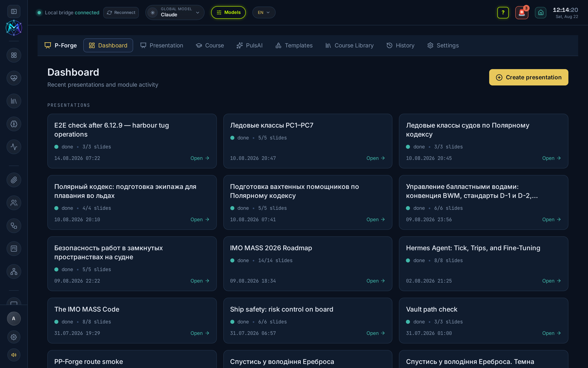Open Управление балластными водами presentation
588x368 pixels.
(551, 220)
